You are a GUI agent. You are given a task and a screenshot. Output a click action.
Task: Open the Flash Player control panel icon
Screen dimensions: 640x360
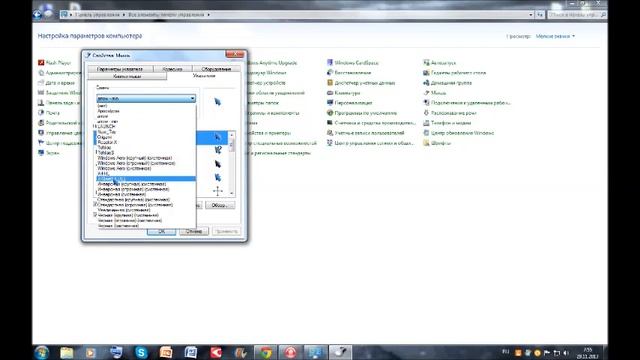click(x=54, y=63)
